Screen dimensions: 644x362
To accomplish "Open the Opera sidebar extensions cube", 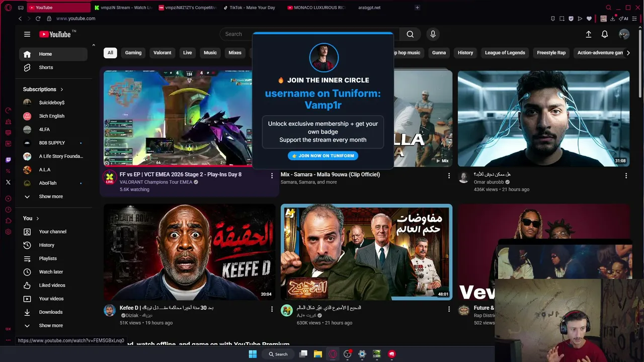I will (x=8, y=221).
